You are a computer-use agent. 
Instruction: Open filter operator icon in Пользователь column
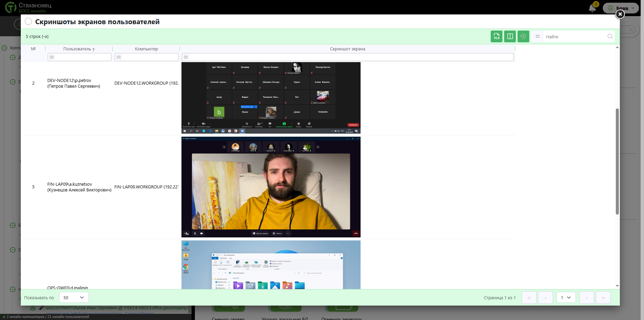coord(52,57)
